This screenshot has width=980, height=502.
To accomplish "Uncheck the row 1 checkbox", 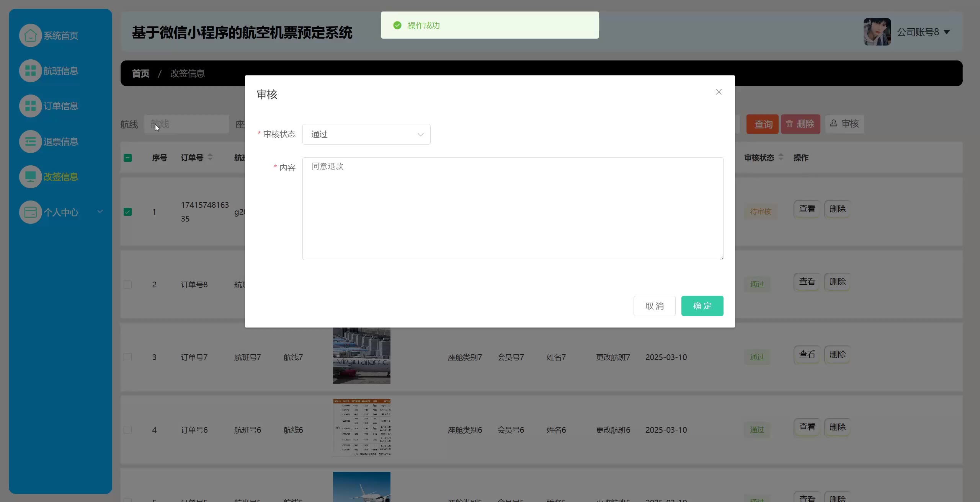I will pos(128,212).
